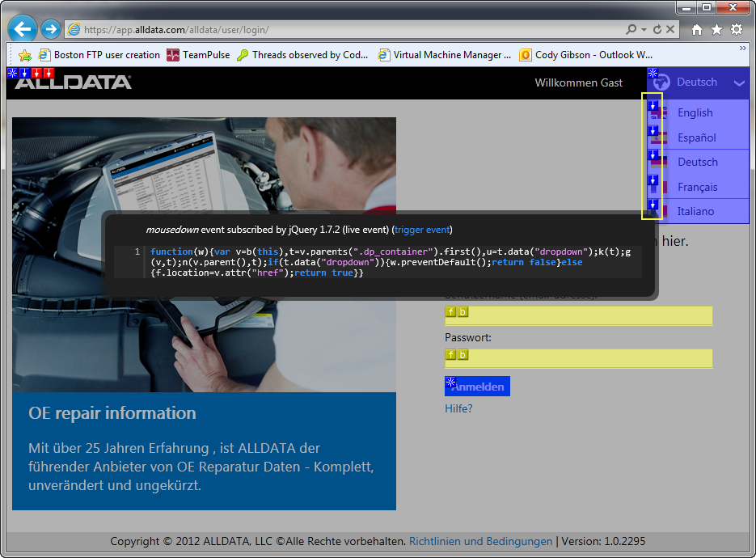Open the Hilfe? help link

click(x=458, y=408)
